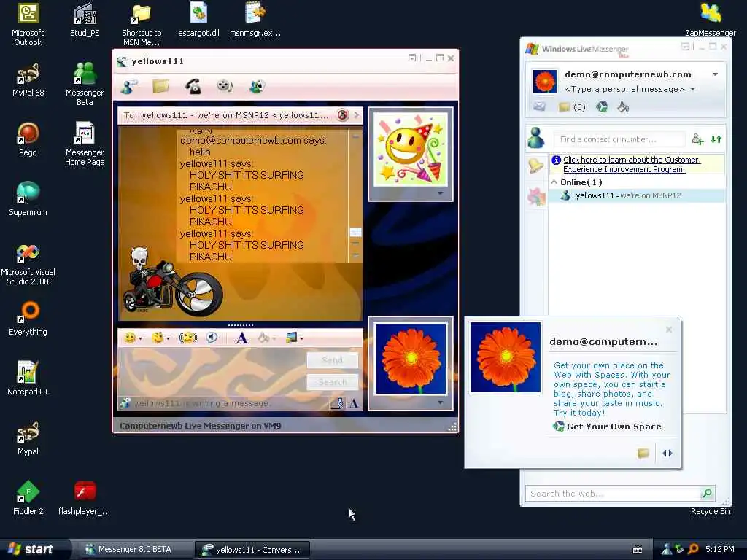Close the demo@computern... contact card
This screenshot has height=560, width=747.
pos(669,330)
